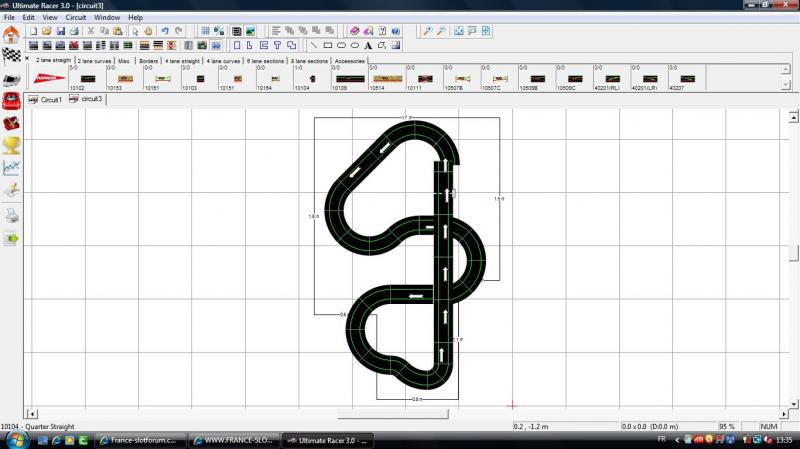Switch to the 2 lane curves tab
Screen dimensions: 800x449
click(95, 61)
